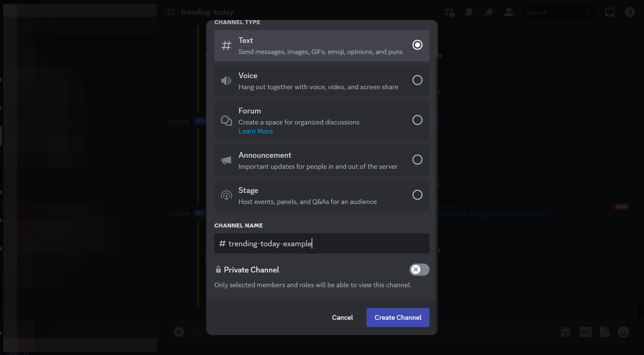
Task: Select Announcement channel type radio button
Action: [x=417, y=160]
